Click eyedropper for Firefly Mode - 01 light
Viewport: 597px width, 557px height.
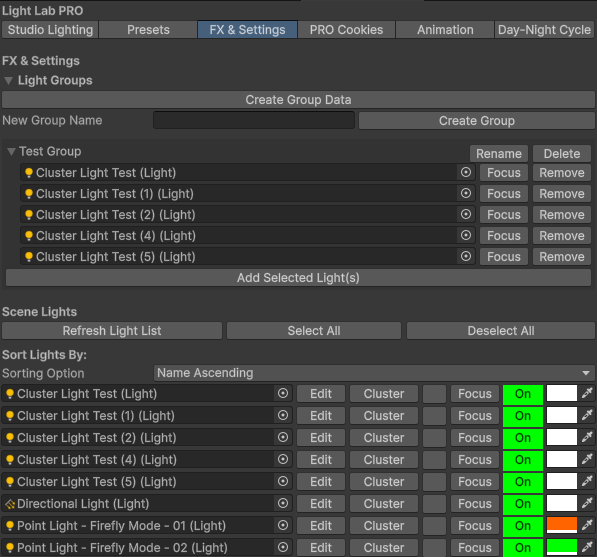tap(587, 525)
